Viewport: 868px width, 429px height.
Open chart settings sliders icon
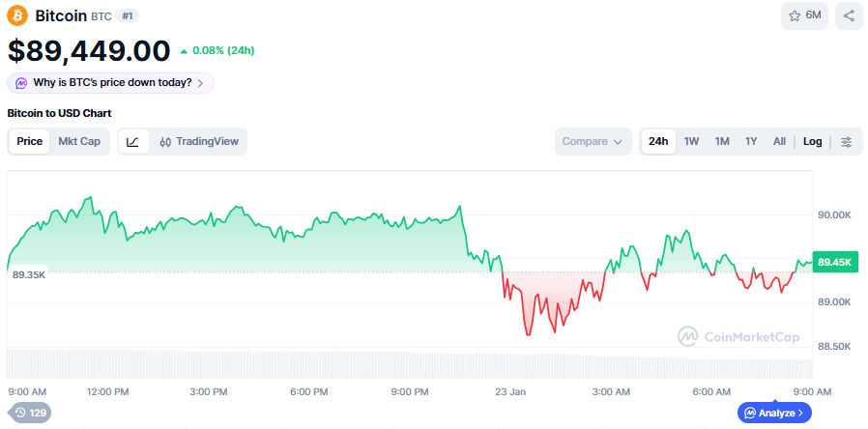(x=847, y=142)
